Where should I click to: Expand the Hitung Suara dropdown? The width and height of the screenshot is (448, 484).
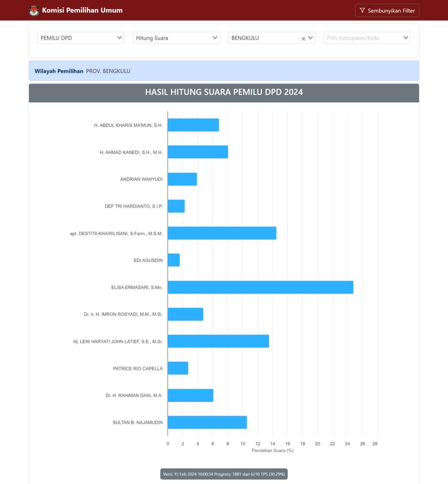[x=176, y=38]
